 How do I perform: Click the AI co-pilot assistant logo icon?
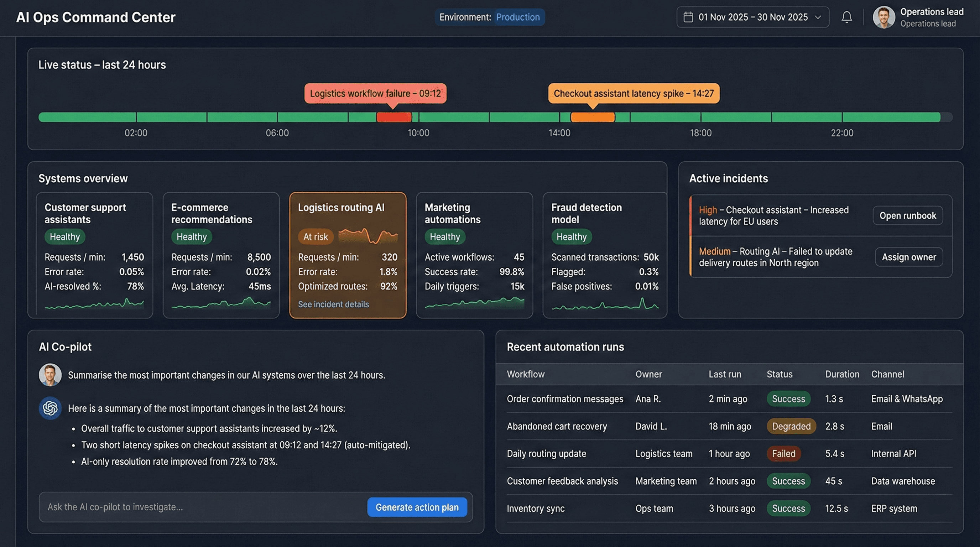point(50,408)
